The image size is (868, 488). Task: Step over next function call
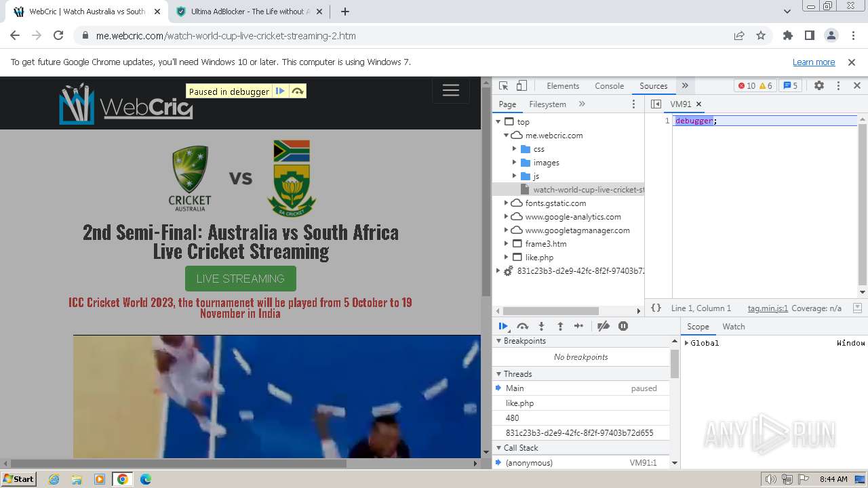[x=522, y=326]
